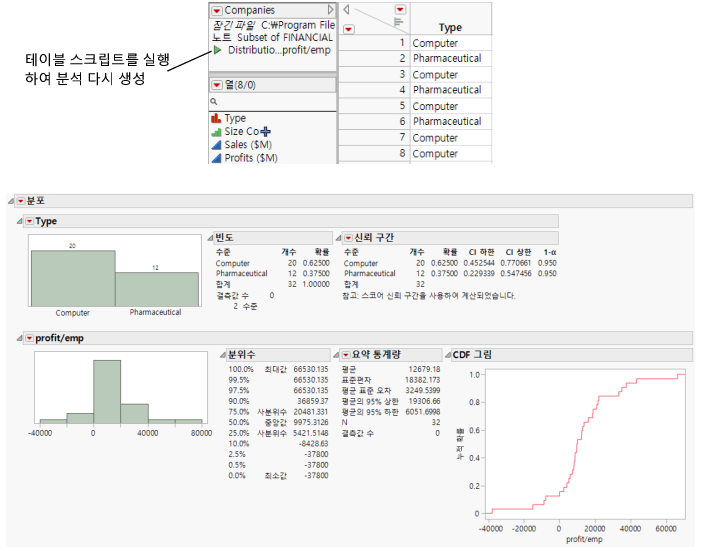The image size is (706, 551).
Task: Click the data filter lines icon in grid corner
Action: coord(398,22)
